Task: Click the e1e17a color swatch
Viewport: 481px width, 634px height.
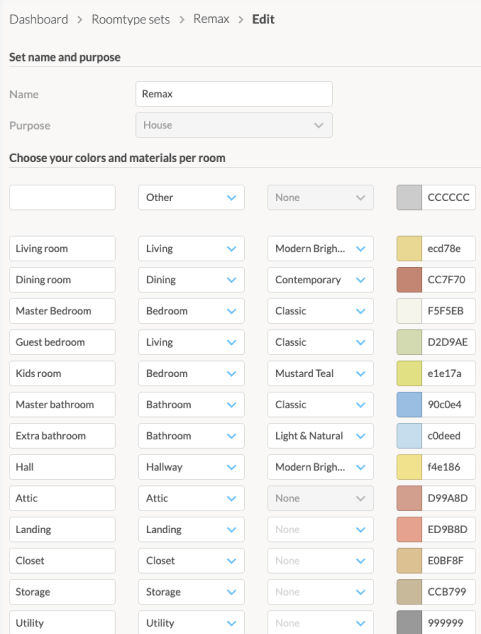Action: [x=409, y=373]
